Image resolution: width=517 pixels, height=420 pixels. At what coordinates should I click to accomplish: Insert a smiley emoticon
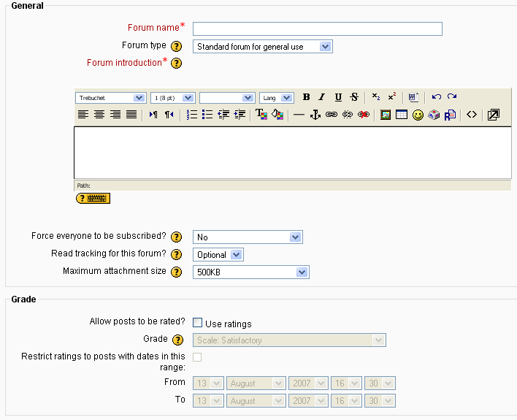coord(418,115)
